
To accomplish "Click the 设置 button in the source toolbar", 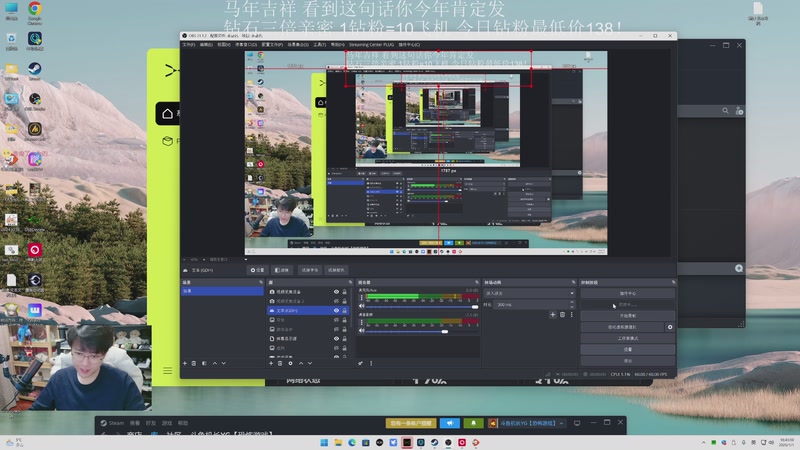I will [258, 270].
